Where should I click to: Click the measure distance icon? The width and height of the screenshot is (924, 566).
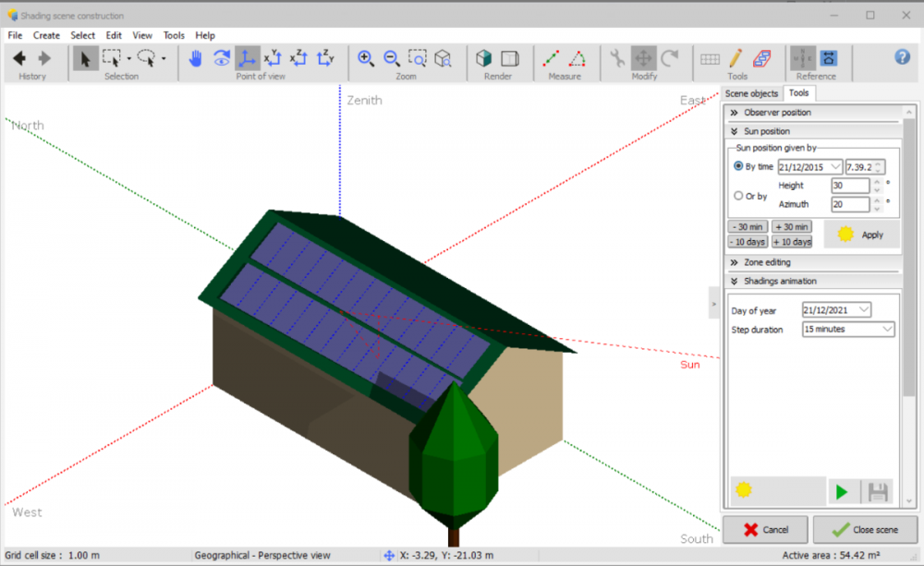tap(551, 58)
